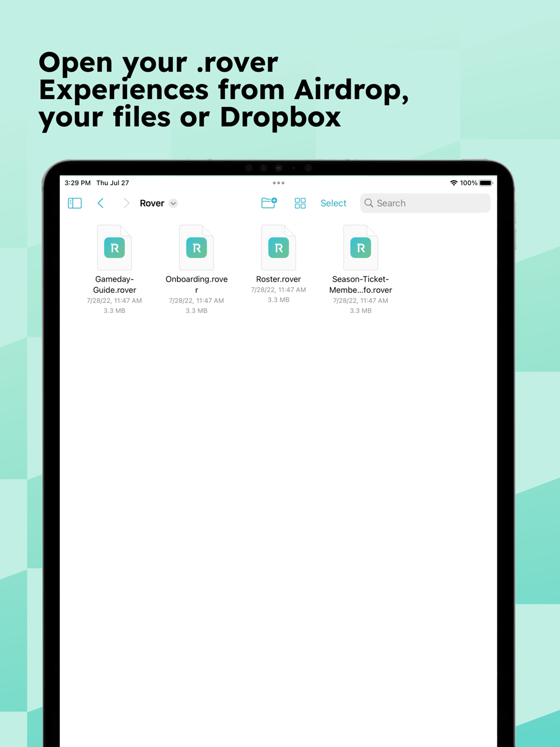560x747 pixels.
Task: Click the Season-Ticket-Membe...fo.rover file name
Action: tap(361, 284)
